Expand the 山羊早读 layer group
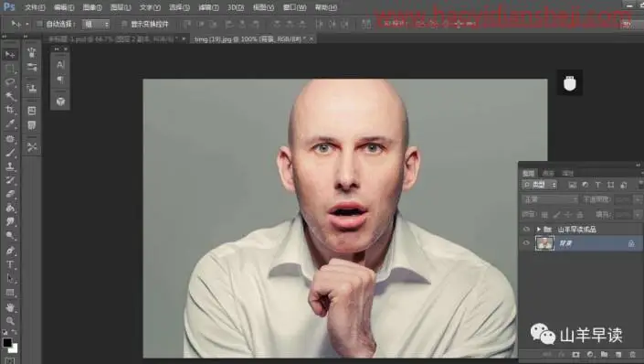 pos(538,229)
